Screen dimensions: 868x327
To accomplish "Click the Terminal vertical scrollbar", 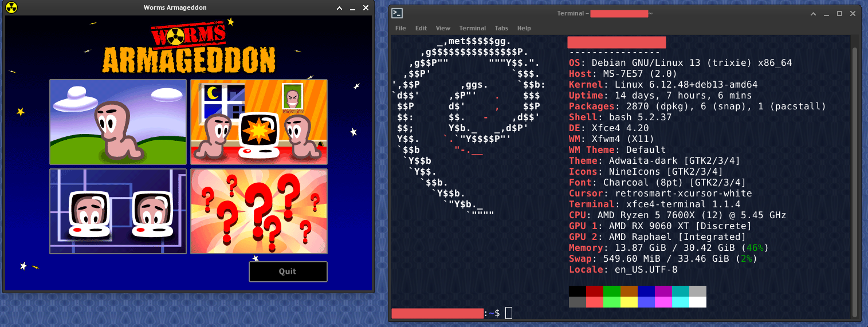I will [854, 181].
